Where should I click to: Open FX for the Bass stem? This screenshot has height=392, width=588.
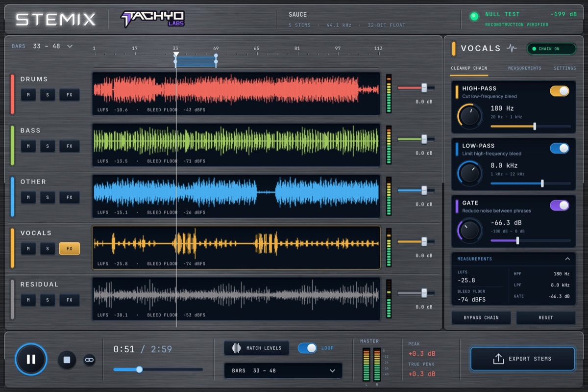(70, 146)
